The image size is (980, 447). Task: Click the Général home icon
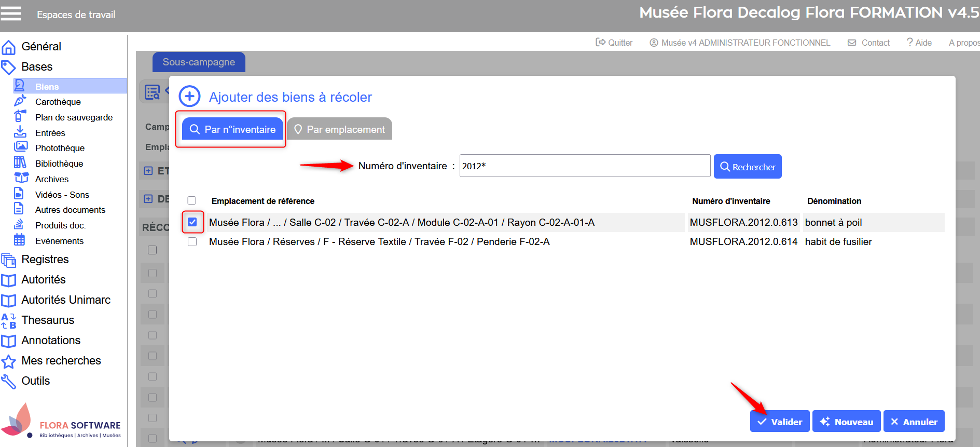pyautogui.click(x=9, y=47)
